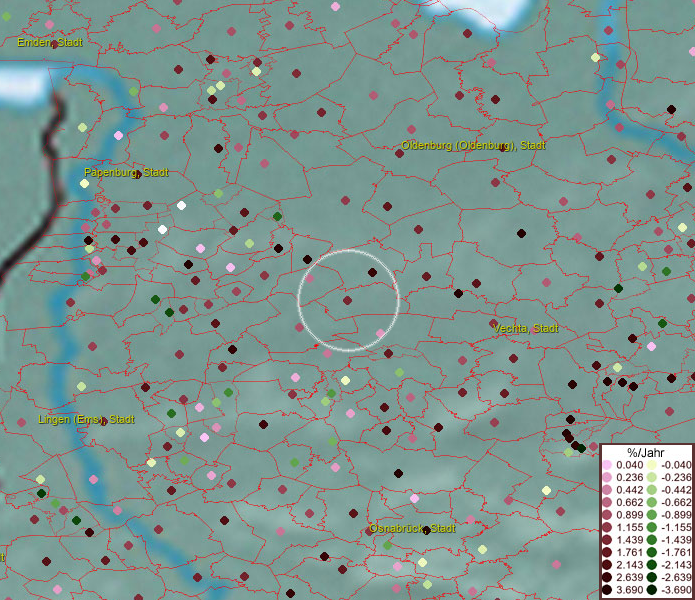Click the legend swatch for -2.639

(x=652, y=577)
